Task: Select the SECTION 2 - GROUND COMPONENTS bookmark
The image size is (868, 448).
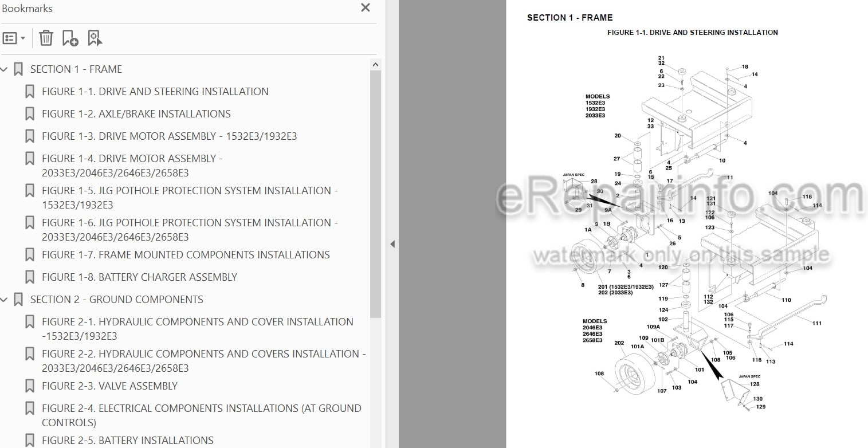Action: click(117, 300)
